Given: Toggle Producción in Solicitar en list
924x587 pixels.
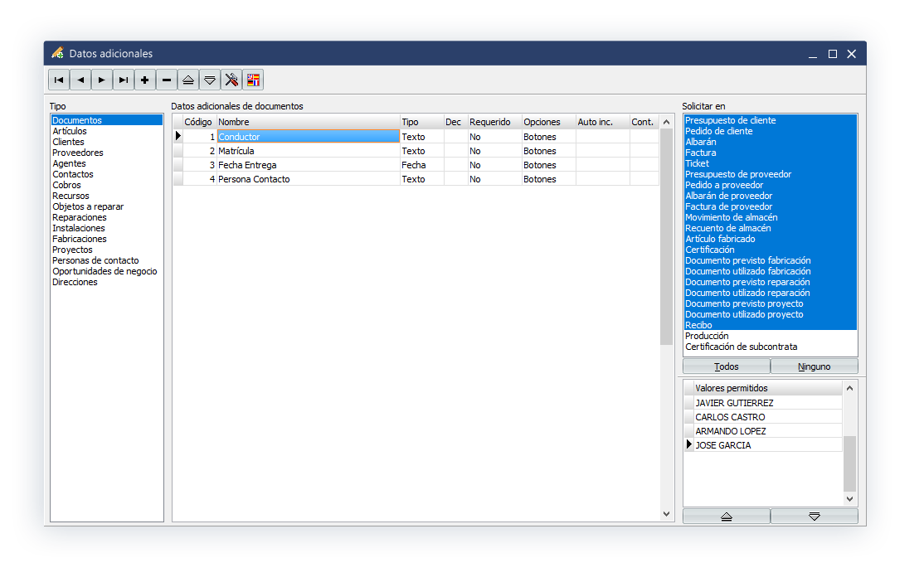Looking at the screenshot, I should point(707,336).
